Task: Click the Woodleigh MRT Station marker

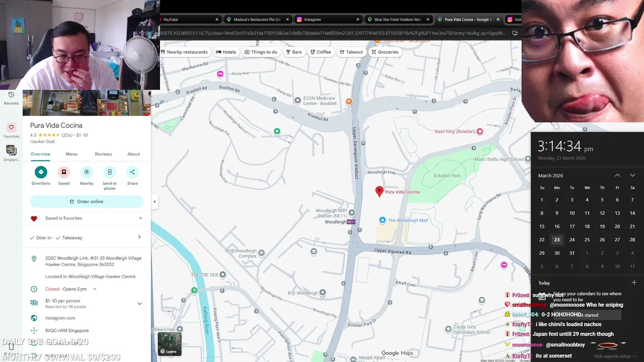Action: coord(352,213)
